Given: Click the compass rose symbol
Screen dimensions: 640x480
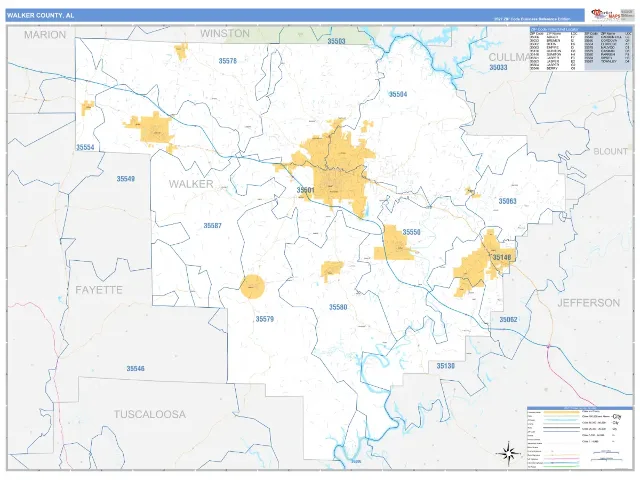Looking at the screenshot, I should [508, 453].
